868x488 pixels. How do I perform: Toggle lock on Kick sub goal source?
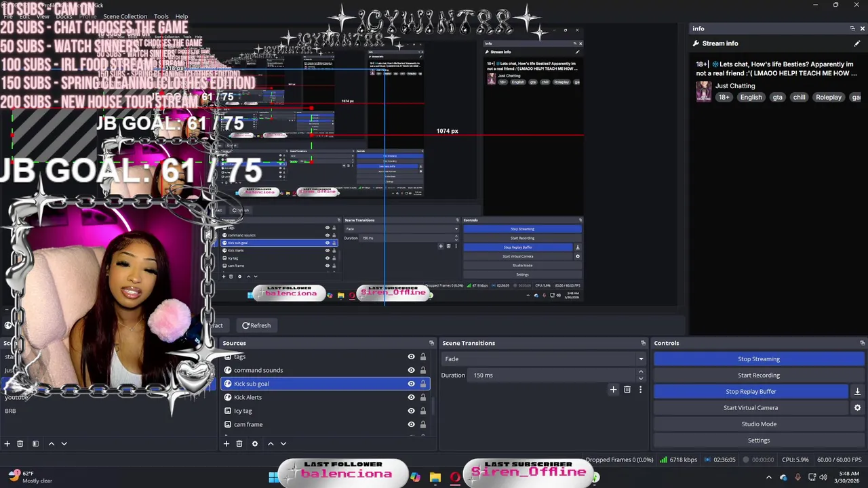(x=423, y=384)
